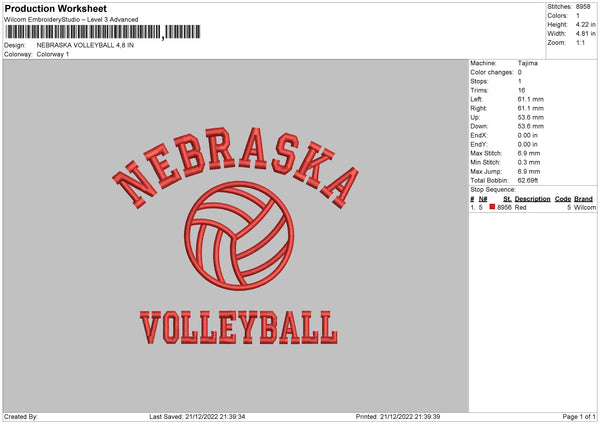Click the Red description in stop sequence row

520,207
